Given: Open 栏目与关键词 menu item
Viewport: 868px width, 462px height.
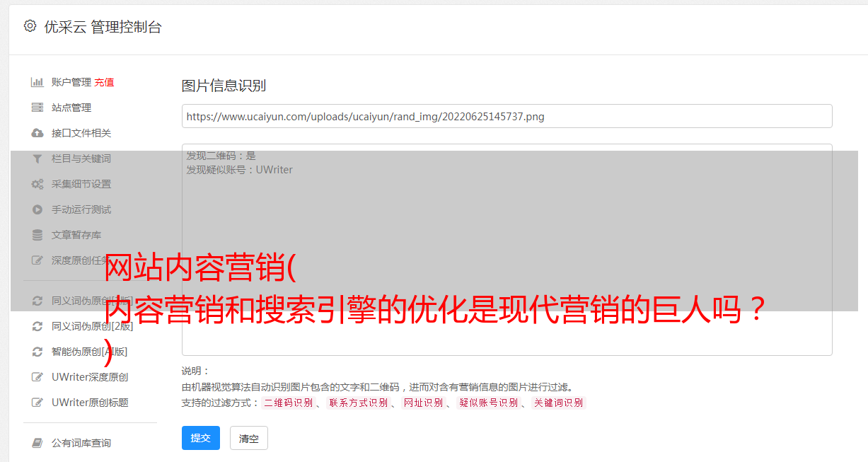Looking at the screenshot, I should [81, 158].
